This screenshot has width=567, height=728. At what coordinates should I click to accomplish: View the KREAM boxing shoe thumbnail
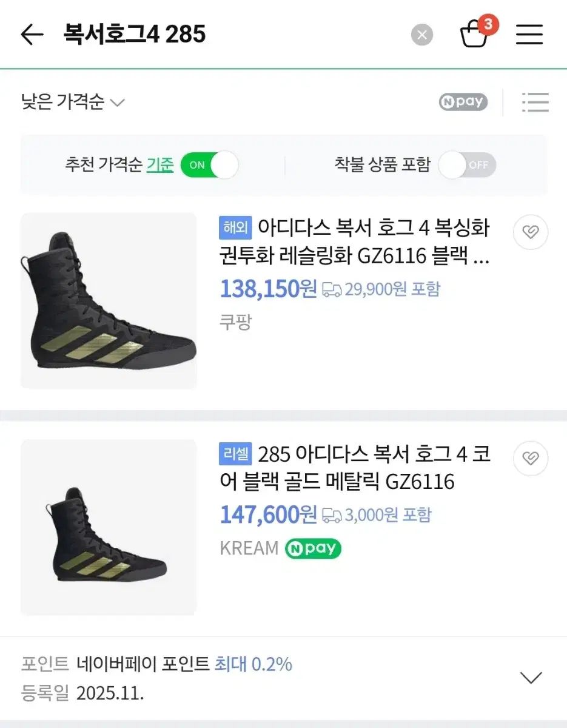click(x=109, y=527)
